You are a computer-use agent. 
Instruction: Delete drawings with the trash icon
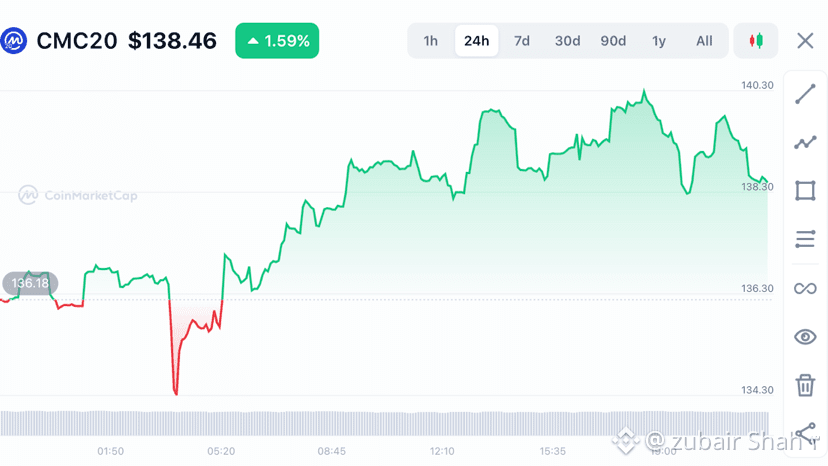pos(805,385)
